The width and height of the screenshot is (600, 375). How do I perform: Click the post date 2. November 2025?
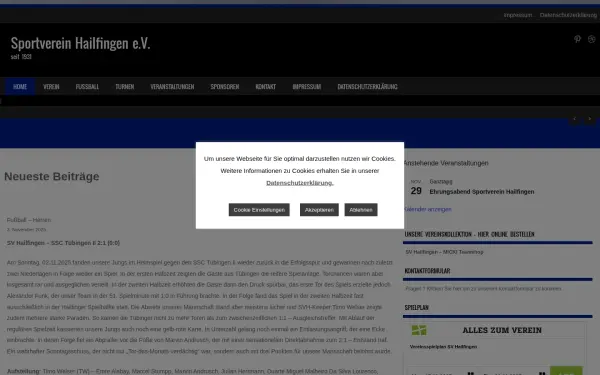point(26,230)
